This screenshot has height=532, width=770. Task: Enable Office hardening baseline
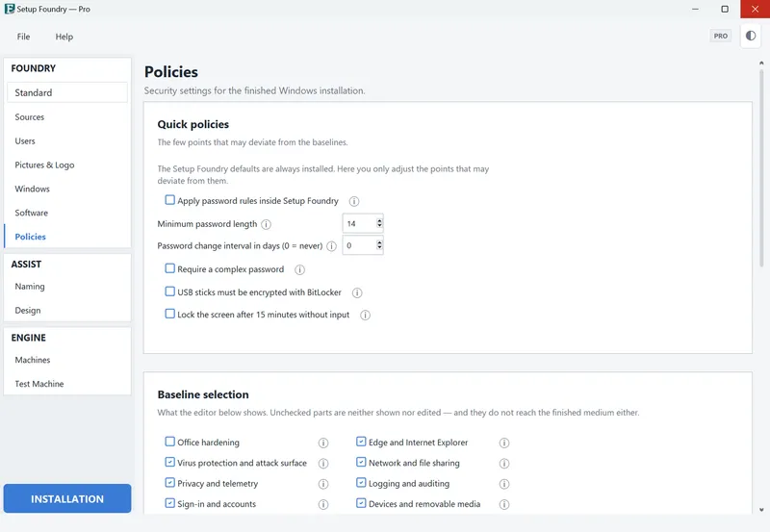[x=170, y=442]
